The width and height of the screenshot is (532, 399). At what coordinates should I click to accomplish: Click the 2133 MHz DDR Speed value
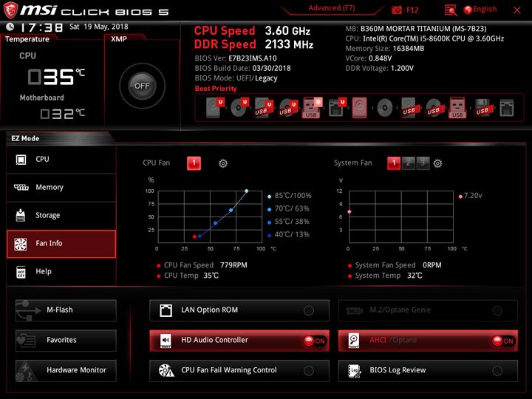tap(289, 44)
